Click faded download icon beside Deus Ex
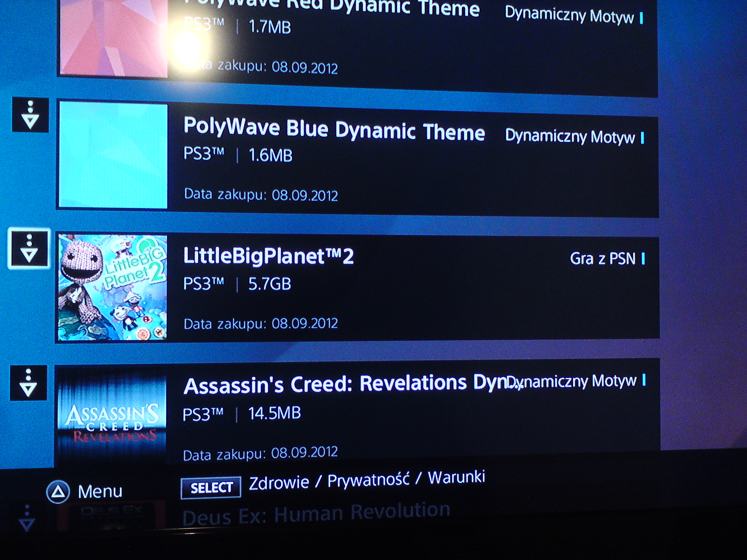Viewport: 747px width, 560px height. [27, 519]
